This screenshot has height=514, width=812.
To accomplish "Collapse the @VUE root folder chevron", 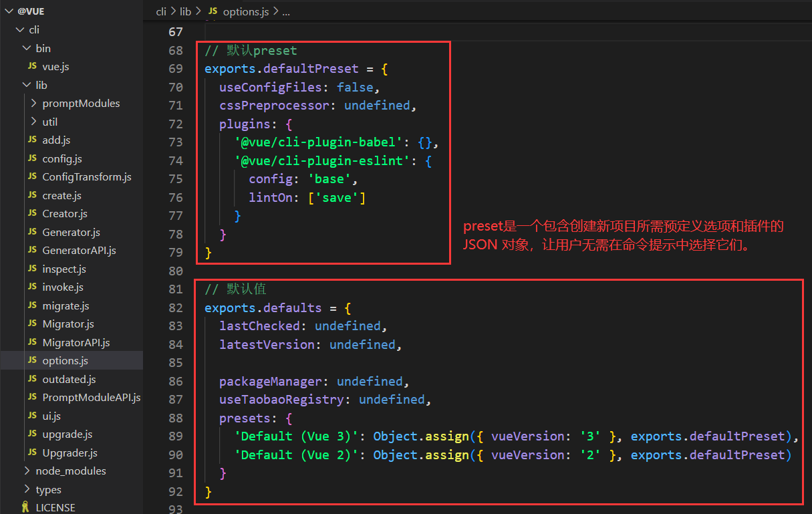I will (9, 11).
